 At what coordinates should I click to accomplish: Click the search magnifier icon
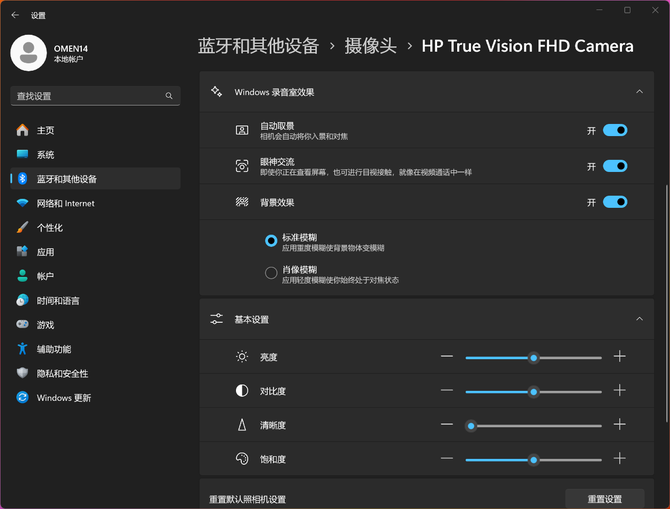[169, 96]
